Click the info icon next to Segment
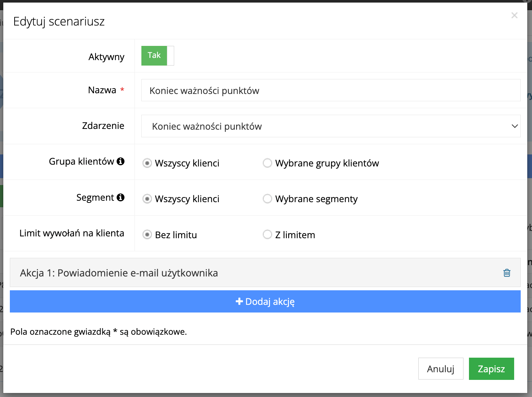 (x=121, y=197)
